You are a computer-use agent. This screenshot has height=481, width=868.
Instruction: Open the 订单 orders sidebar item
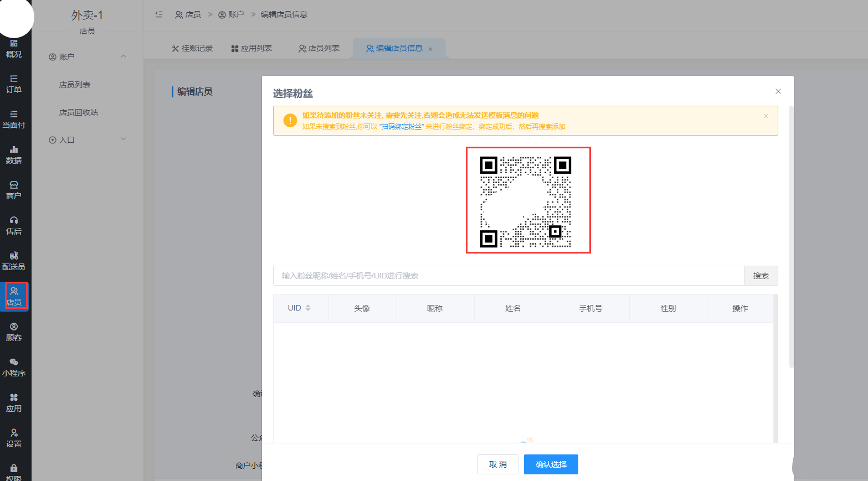tap(14, 84)
